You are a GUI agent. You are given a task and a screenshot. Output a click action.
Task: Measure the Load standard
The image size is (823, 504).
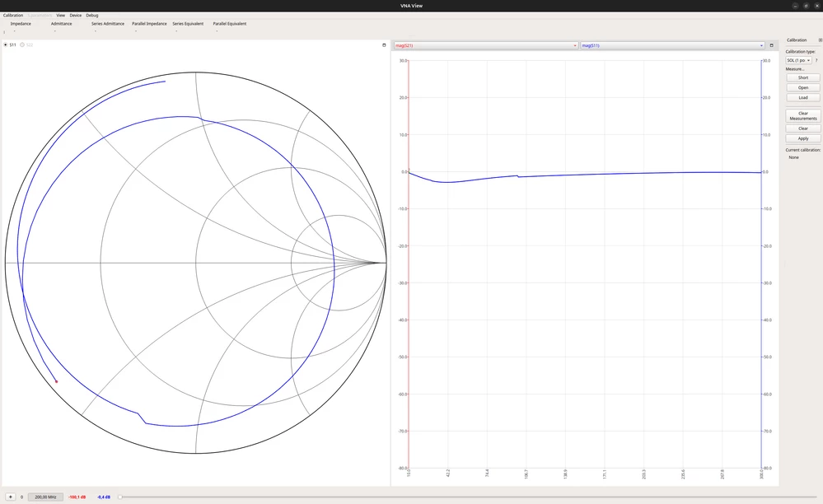tap(803, 97)
